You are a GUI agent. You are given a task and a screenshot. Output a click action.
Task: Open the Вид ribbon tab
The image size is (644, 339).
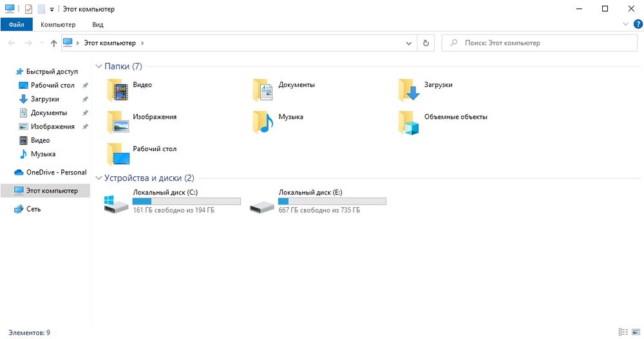click(x=98, y=24)
